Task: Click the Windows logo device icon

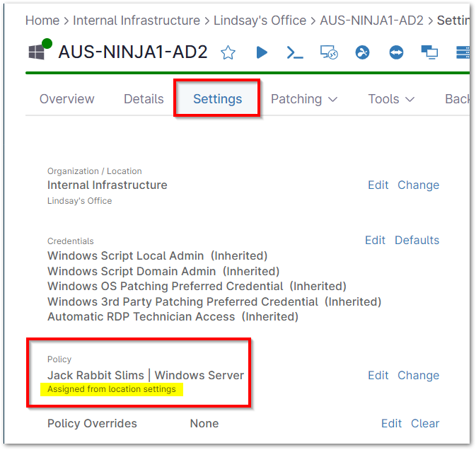Action: click(36, 52)
